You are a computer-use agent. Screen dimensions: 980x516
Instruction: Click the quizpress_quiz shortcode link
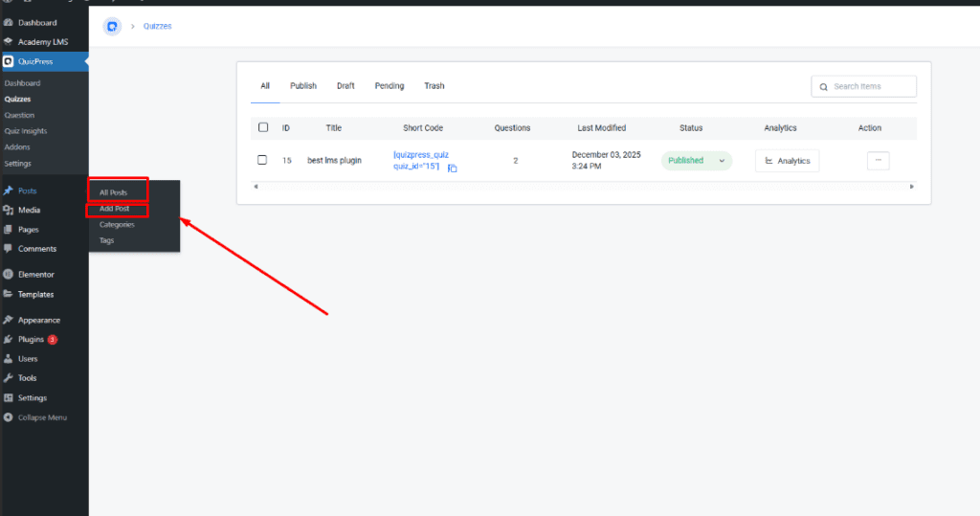pyautogui.click(x=421, y=160)
